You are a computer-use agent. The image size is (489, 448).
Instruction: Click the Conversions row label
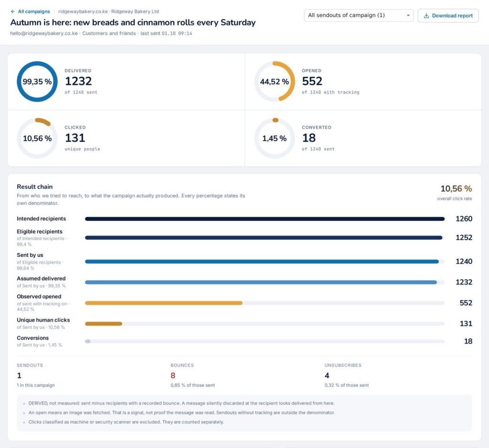[x=33, y=338]
